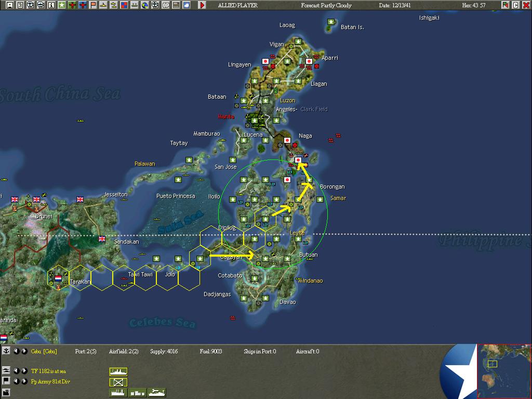Click the 'Date: 12/13/41' text
The height and width of the screenshot is (399, 532).
395,5
